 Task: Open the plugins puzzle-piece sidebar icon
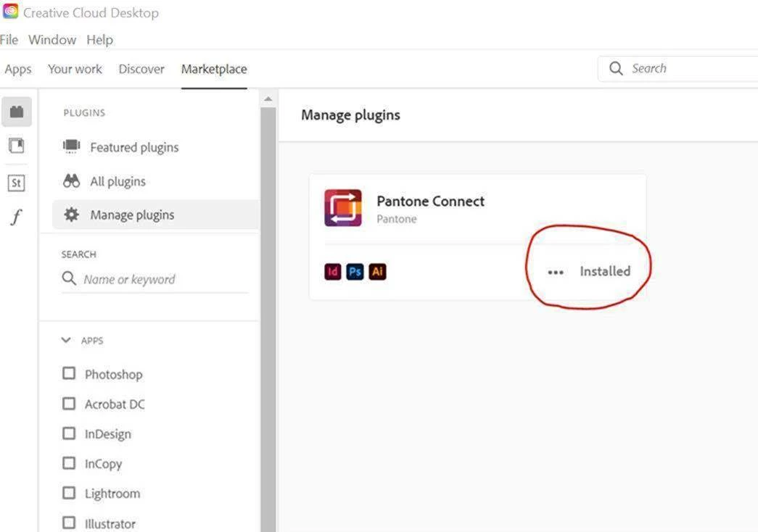[x=17, y=112]
